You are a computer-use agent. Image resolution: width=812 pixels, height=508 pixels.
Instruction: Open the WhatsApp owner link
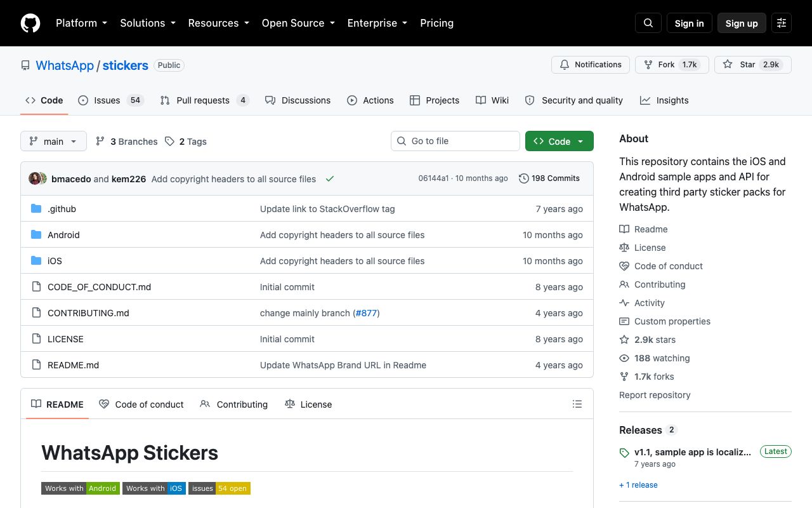[65, 65]
